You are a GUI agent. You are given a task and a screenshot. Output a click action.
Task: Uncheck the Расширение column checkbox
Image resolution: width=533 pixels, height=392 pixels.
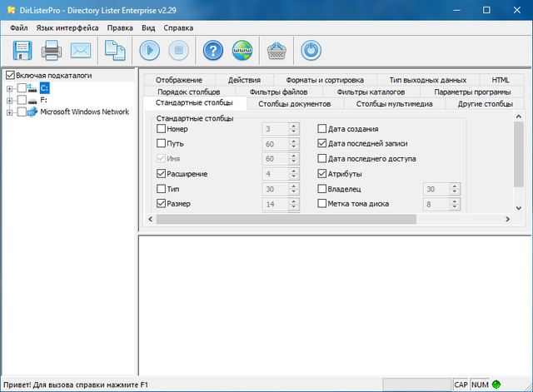pos(162,174)
